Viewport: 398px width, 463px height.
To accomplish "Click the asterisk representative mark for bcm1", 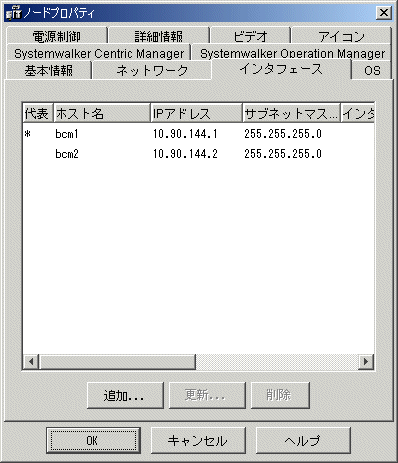I will pyautogui.click(x=28, y=134).
